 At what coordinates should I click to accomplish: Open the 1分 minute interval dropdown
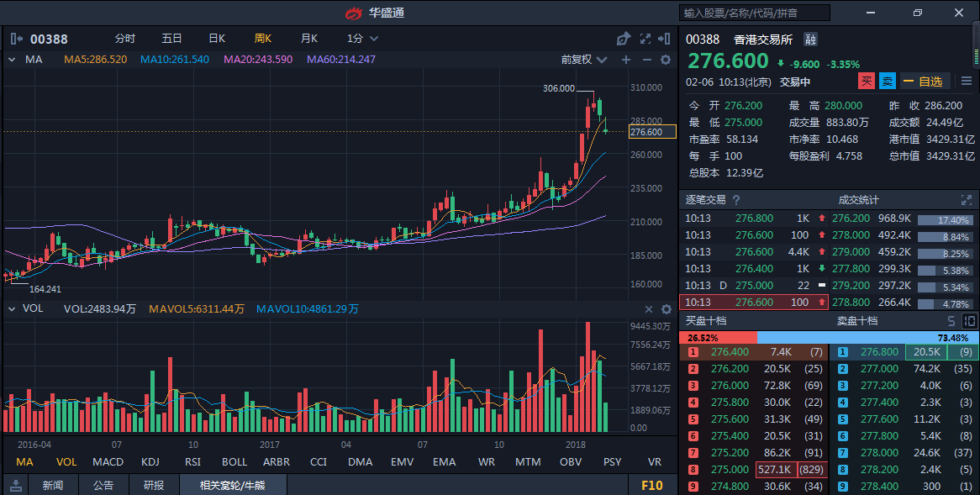(362, 39)
